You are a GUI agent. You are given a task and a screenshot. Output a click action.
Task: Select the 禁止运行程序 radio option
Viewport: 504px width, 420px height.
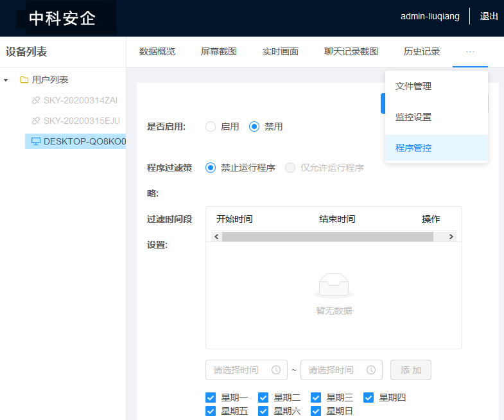(211, 168)
